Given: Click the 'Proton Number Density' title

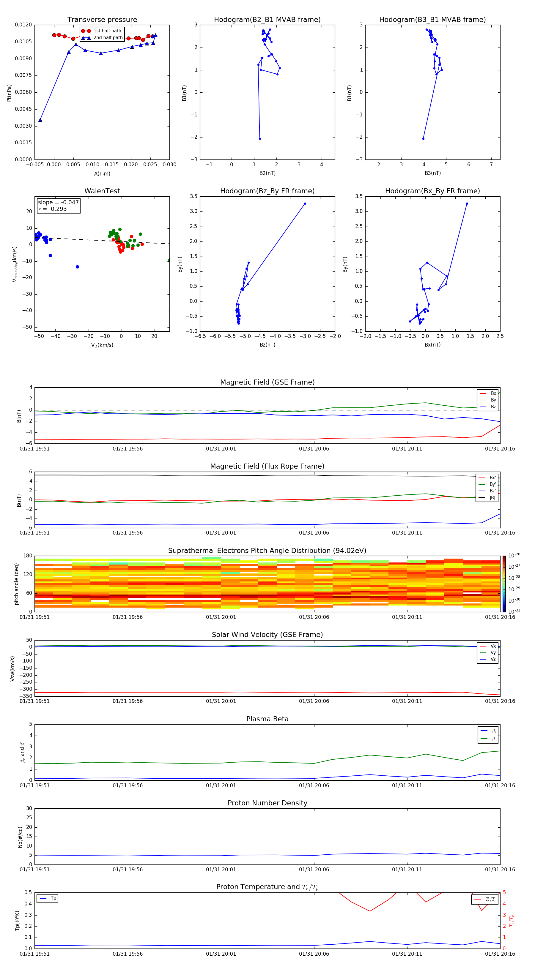Looking at the screenshot, I should [267, 803].
